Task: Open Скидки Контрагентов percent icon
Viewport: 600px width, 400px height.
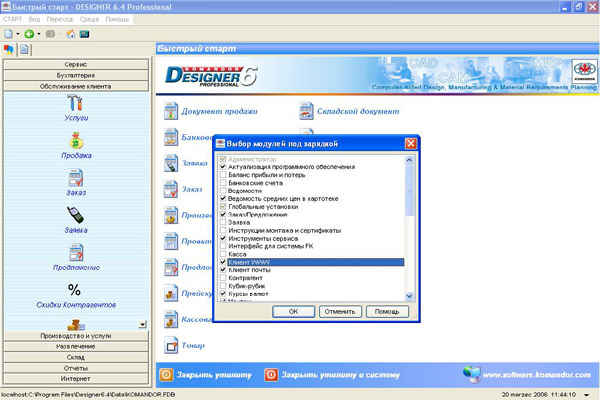Action: [x=74, y=290]
